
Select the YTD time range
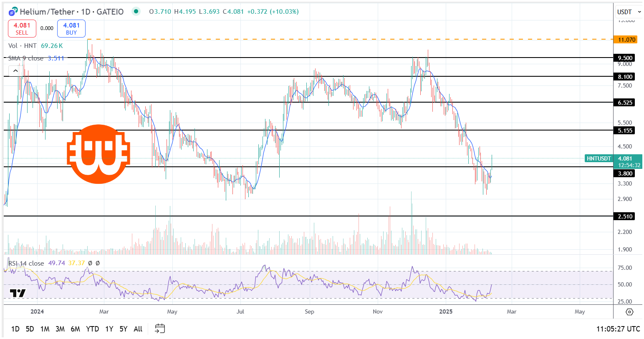coord(93,329)
